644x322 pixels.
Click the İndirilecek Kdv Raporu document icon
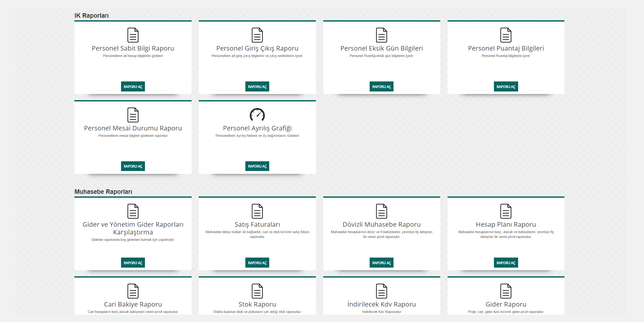click(x=381, y=291)
